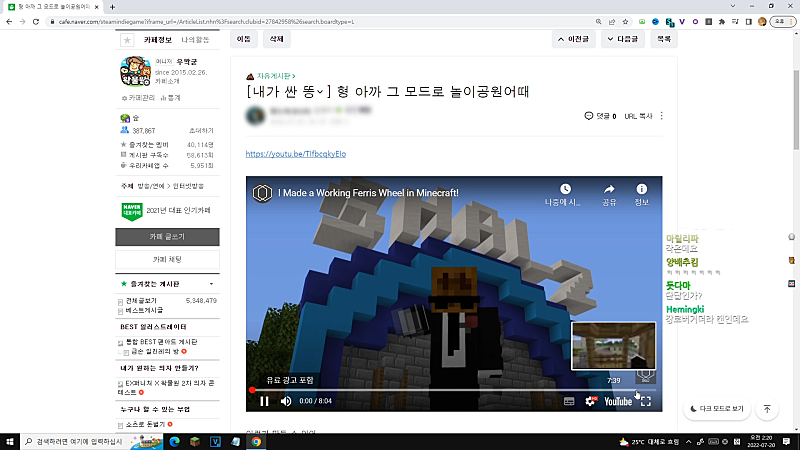This screenshot has height=450, width=800.
Task: Click the picture-in-picture preview thumbnail
Action: point(613,345)
